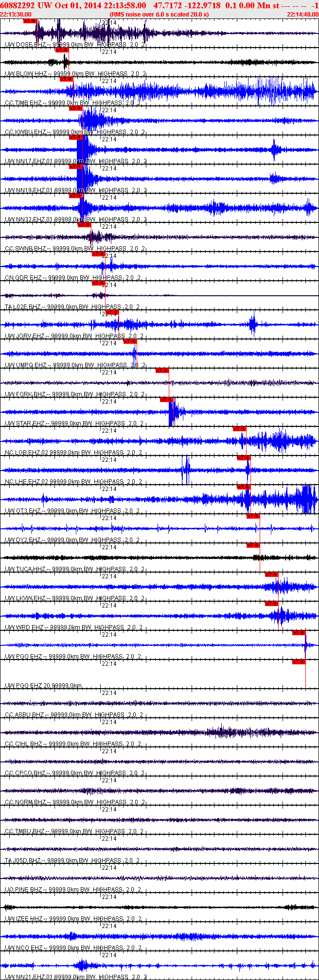Click the red pick marker on UW DOSE trace

tap(30, 21)
